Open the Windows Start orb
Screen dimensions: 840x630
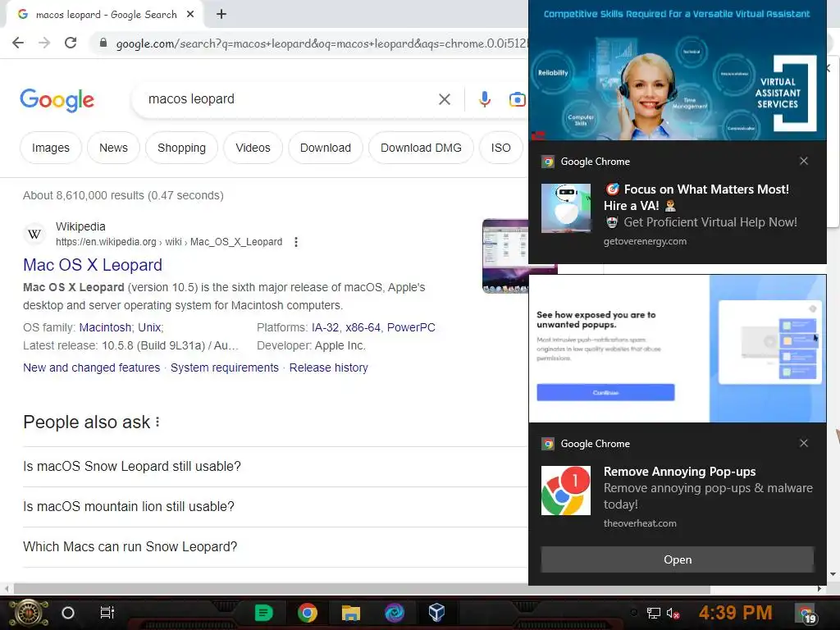(29, 613)
